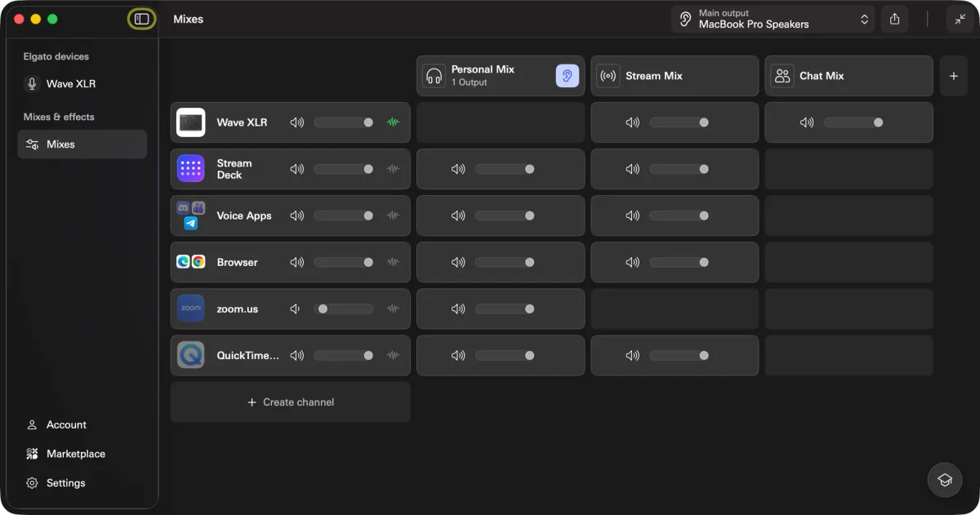Select the Personal Mix header card
This screenshot has height=515, width=980.
(x=501, y=76)
